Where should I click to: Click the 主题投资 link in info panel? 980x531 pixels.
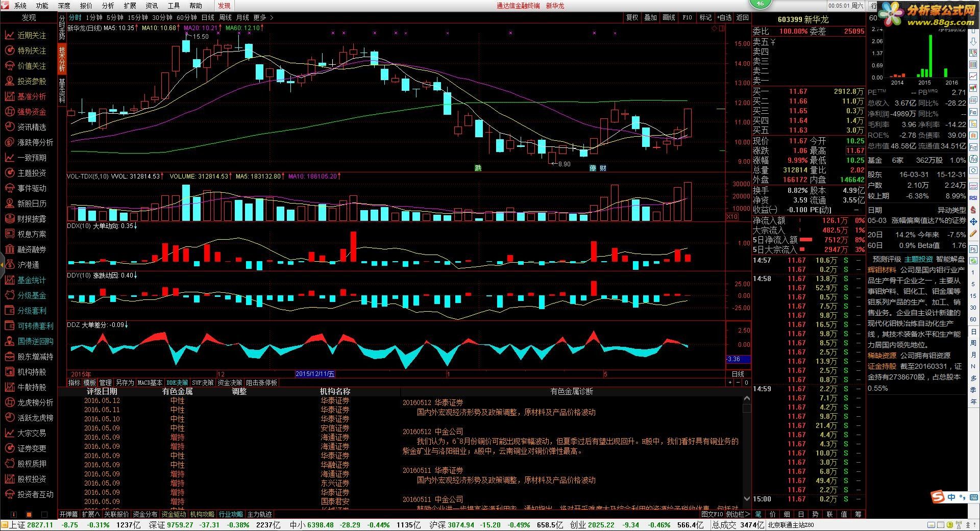click(x=919, y=259)
